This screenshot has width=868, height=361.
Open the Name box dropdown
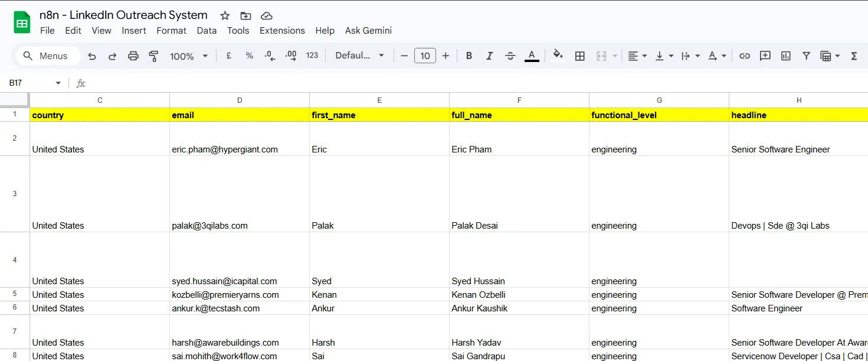point(58,83)
